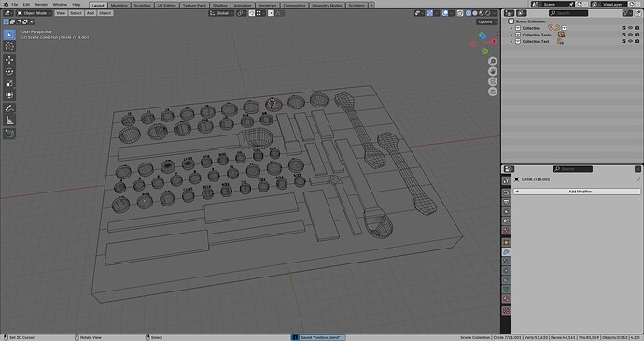Toggle X-ray view in viewport header
Viewport: 644px width, 341px height.
click(x=460, y=13)
